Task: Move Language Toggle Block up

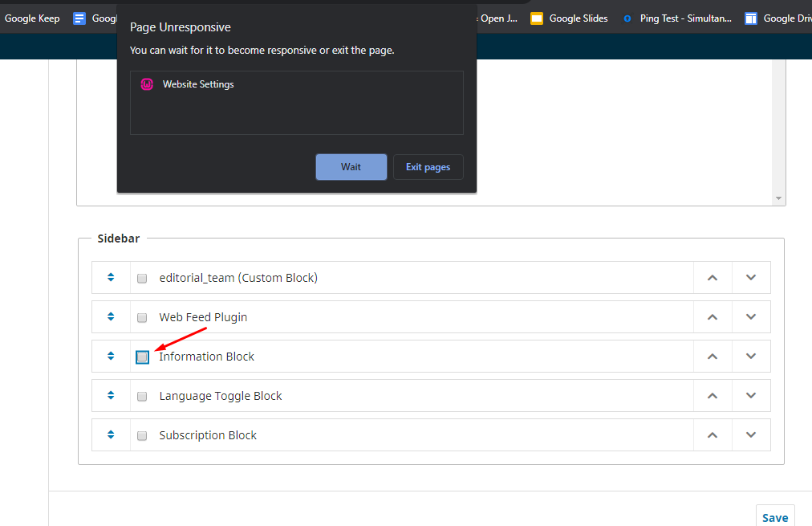Action: (x=713, y=395)
